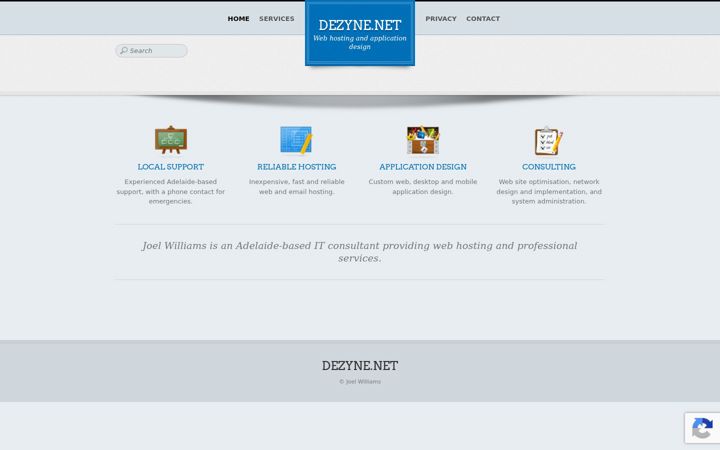The width and height of the screenshot is (720, 450).
Task: Open the Local Support heading link
Action: (171, 167)
